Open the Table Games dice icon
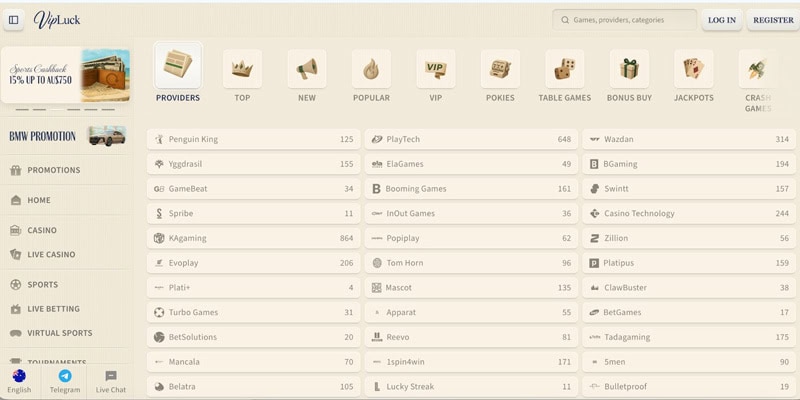The height and width of the screenshot is (400, 800). pos(565,69)
